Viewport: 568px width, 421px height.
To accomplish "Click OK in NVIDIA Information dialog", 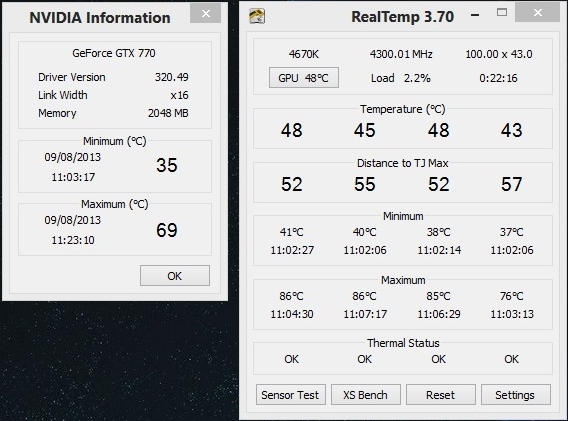I will (x=175, y=276).
